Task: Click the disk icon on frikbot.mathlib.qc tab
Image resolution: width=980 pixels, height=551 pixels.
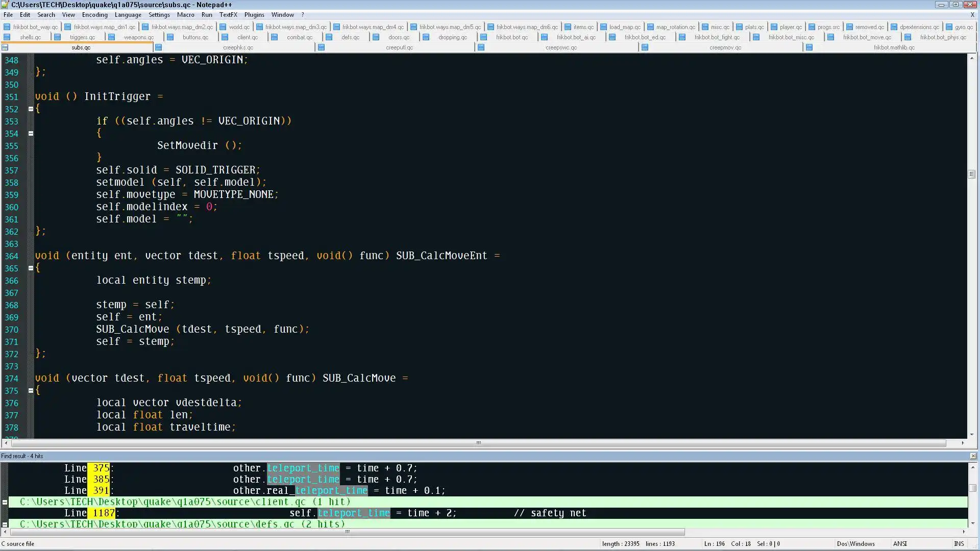Action: click(809, 47)
